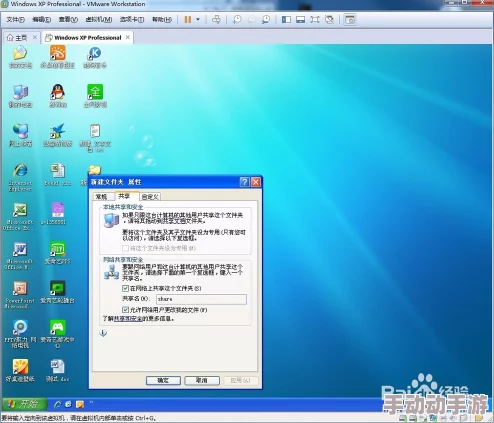
Task: Click the show desktop quick launch icon
Action: [x=69, y=404]
